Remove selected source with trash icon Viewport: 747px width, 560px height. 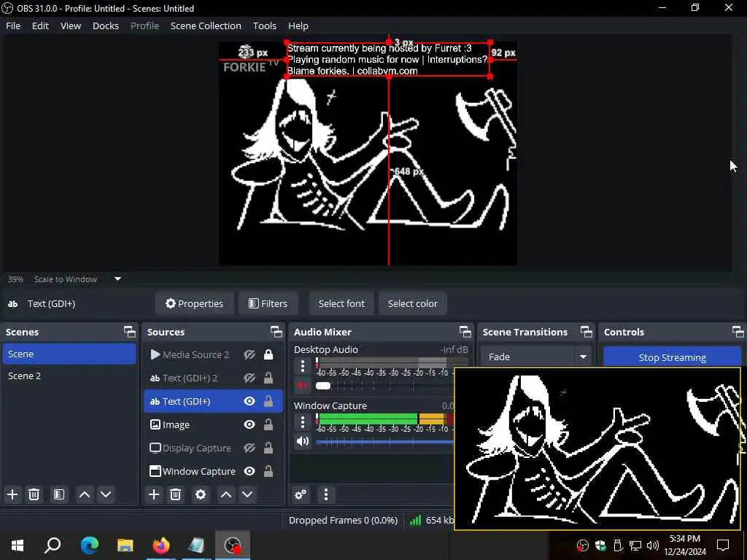pos(175,494)
